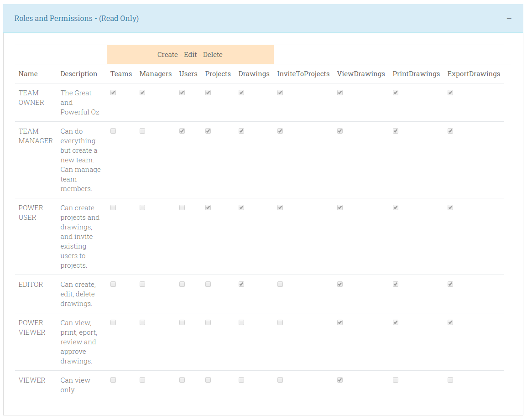The image size is (527, 420).
Task: Click the Projects column header
Action: pyautogui.click(x=218, y=74)
